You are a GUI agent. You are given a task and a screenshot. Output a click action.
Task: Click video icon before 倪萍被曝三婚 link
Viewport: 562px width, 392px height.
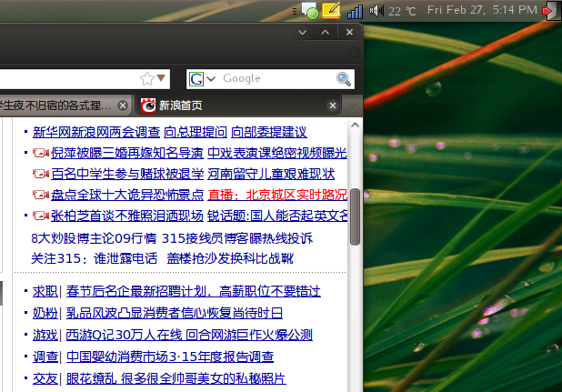coord(41,153)
